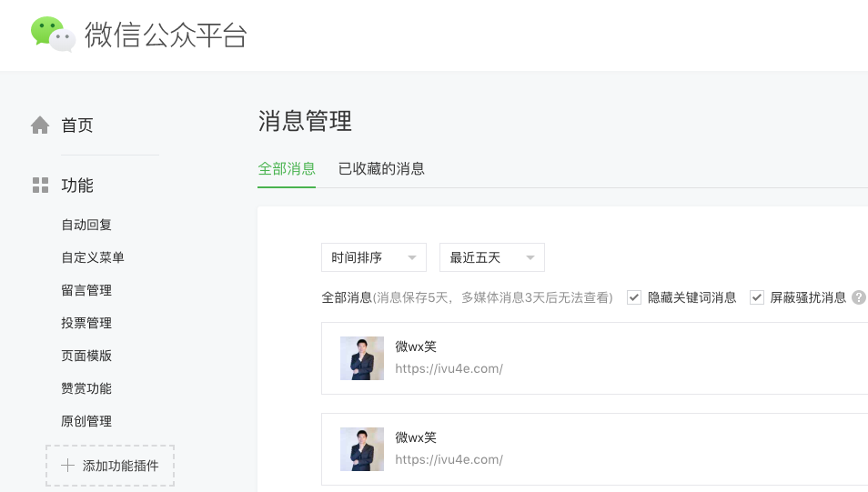Switch to 已收藏的消息 tab
The image size is (868, 492).
pyautogui.click(x=381, y=168)
